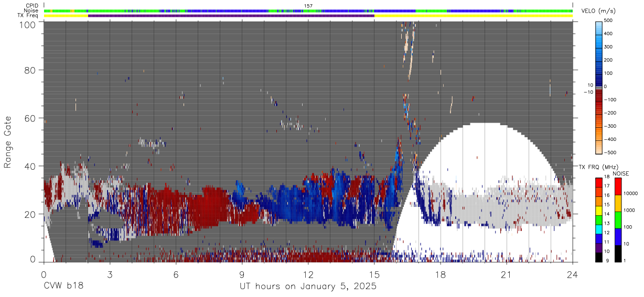The image size is (644, 297).
Task: Click the 40 tick on range gate axis
Action: coord(31,166)
